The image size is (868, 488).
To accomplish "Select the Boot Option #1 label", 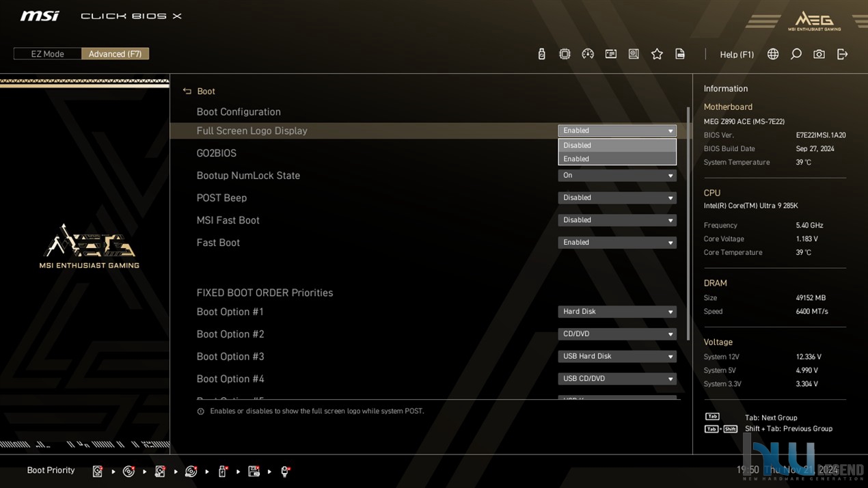I will pyautogui.click(x=230, y=312).
